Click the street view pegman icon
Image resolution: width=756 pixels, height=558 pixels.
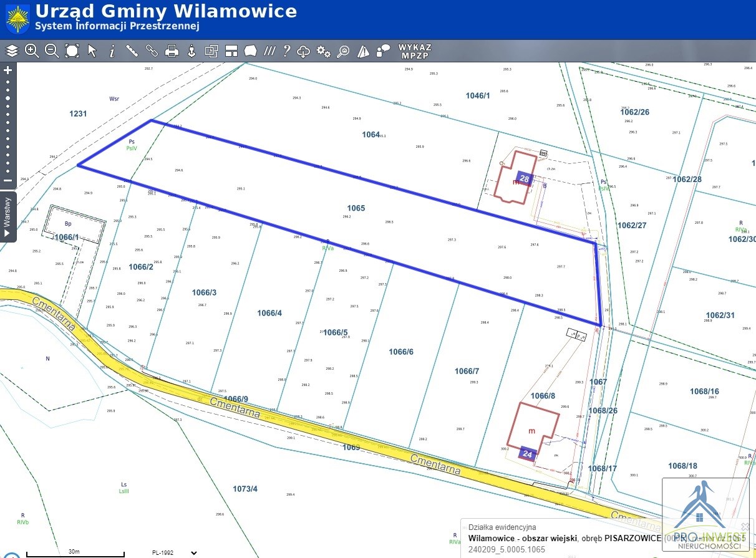pos(192,51)
